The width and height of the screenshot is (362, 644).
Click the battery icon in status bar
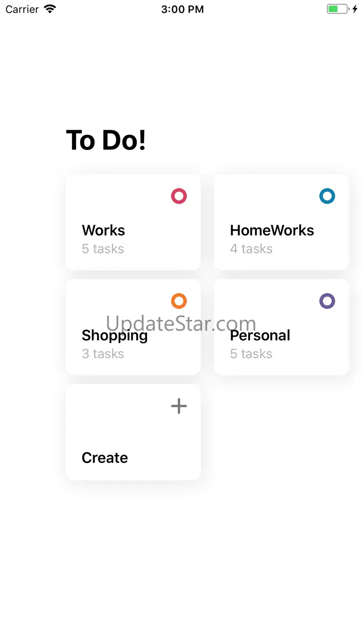pyautogui.click(x=337, y=9)
